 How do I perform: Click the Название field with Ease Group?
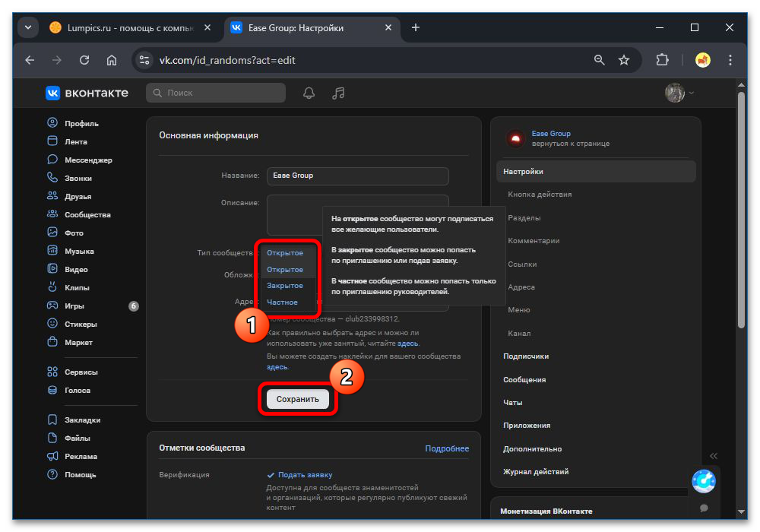point(357,176)
